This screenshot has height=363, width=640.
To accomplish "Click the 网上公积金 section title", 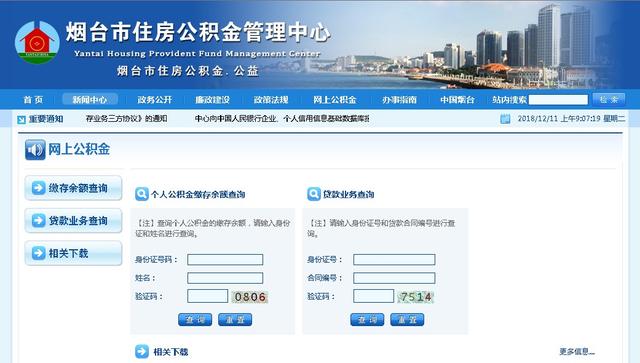I will pyautogui.click(x=79, y=149).
